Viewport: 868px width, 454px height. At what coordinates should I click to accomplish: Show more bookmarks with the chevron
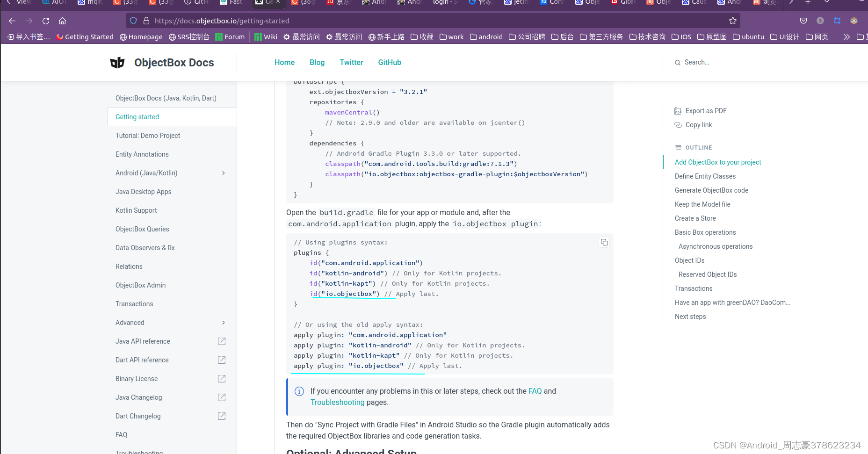[846, 37]
